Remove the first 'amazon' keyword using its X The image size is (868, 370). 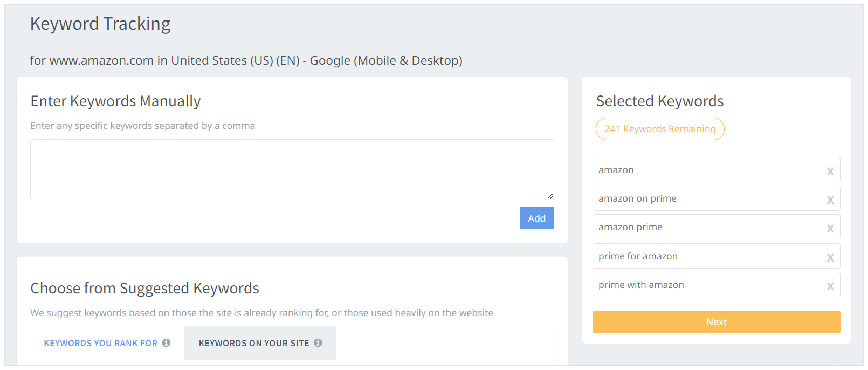tap(830, 172)
